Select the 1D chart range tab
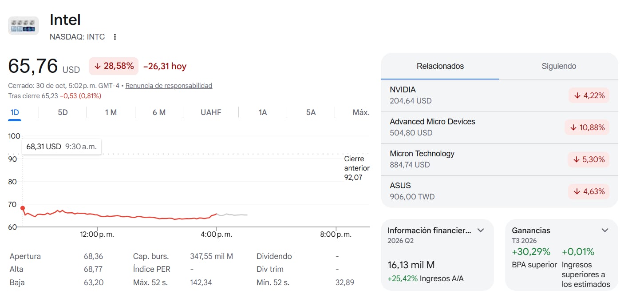 pos(15,112)
